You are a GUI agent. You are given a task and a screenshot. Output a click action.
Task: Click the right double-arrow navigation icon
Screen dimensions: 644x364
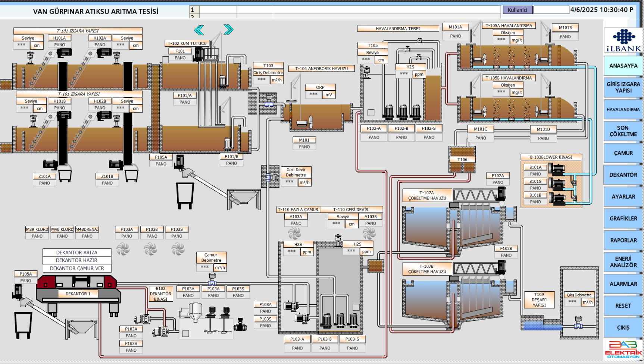point(228,29)
